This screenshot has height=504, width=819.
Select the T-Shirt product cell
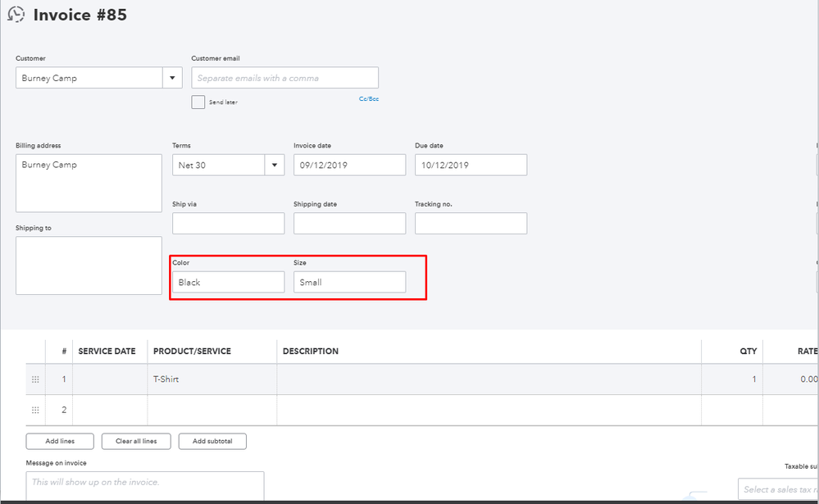212,379
